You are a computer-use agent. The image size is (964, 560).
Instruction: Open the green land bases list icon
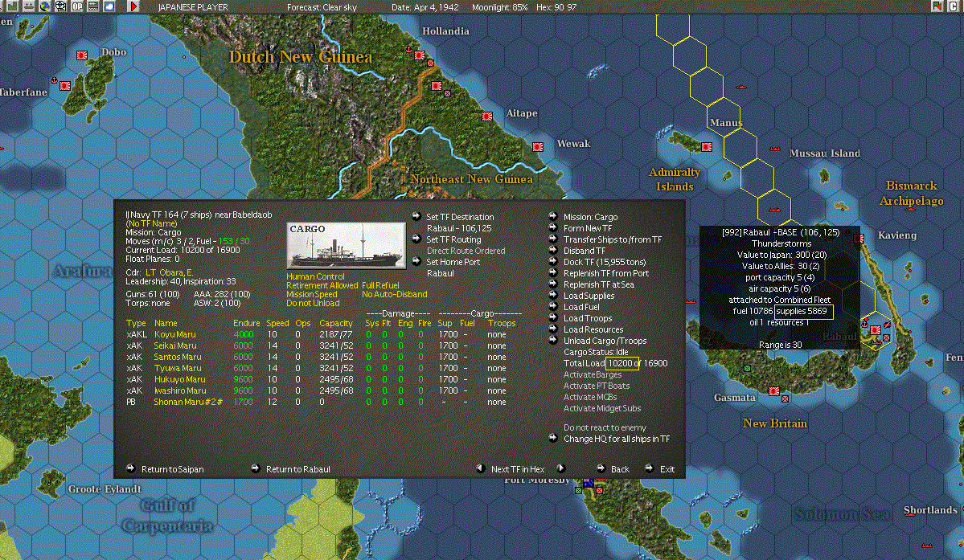tap(12, 6)
